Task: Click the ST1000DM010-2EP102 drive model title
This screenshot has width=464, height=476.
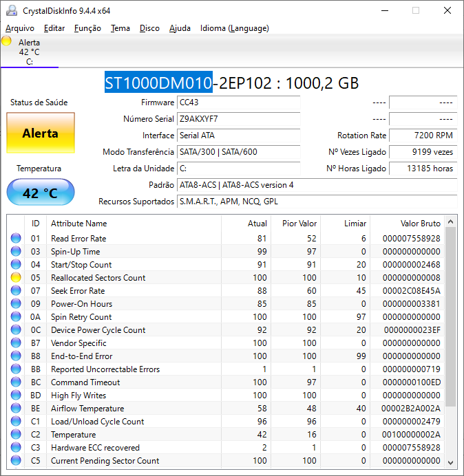Action: [231, 83]
